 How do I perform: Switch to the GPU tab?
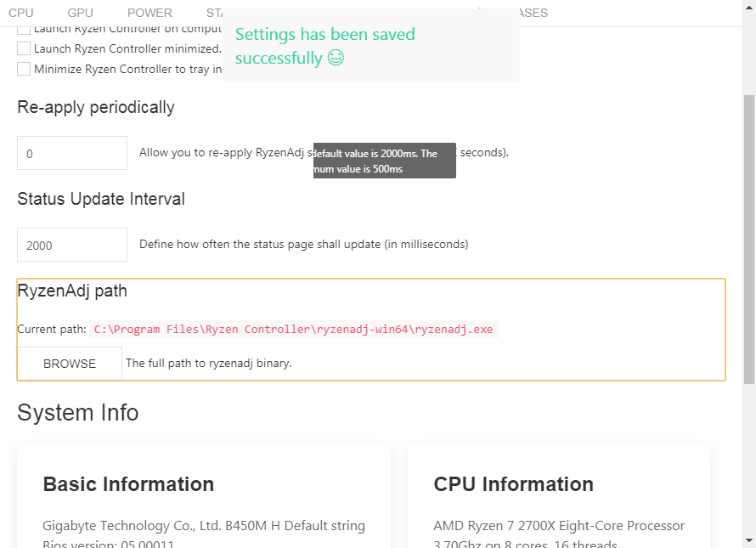pyautogui.click(x=81, y=13)
